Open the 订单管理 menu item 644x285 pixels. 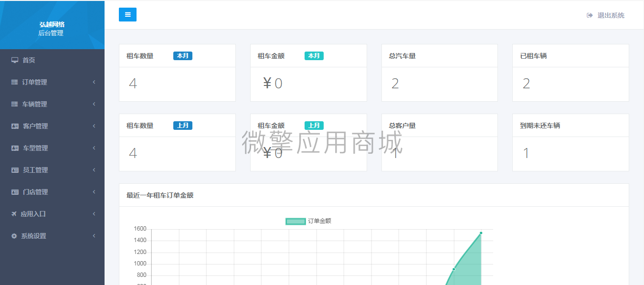(52, 82)
